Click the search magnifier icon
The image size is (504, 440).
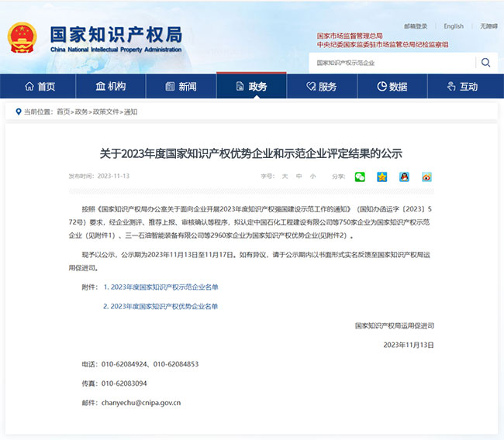tap(485, 63)
